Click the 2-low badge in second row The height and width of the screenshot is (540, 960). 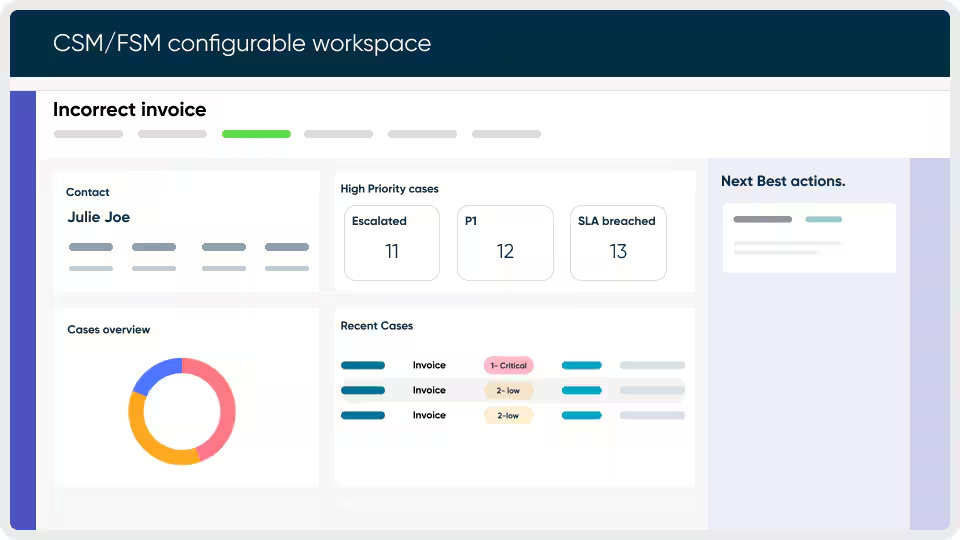(x=508, y=391)
